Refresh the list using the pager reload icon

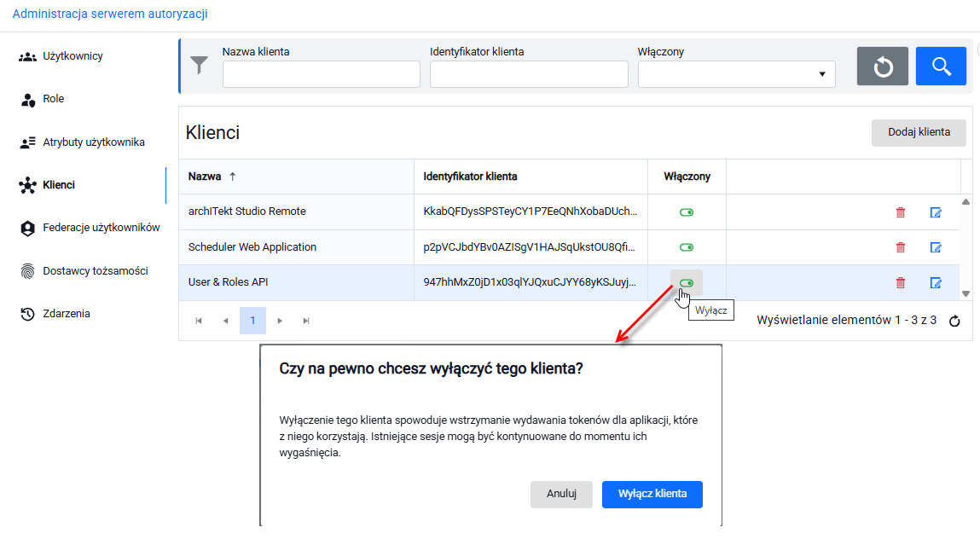tap(954, 321)
